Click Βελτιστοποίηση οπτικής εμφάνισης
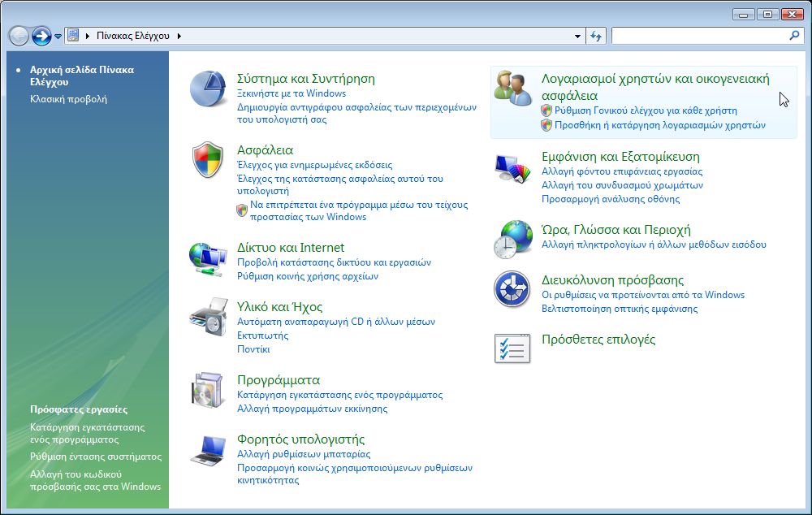This screenshot has width=812, height=515. pos(620,309)
